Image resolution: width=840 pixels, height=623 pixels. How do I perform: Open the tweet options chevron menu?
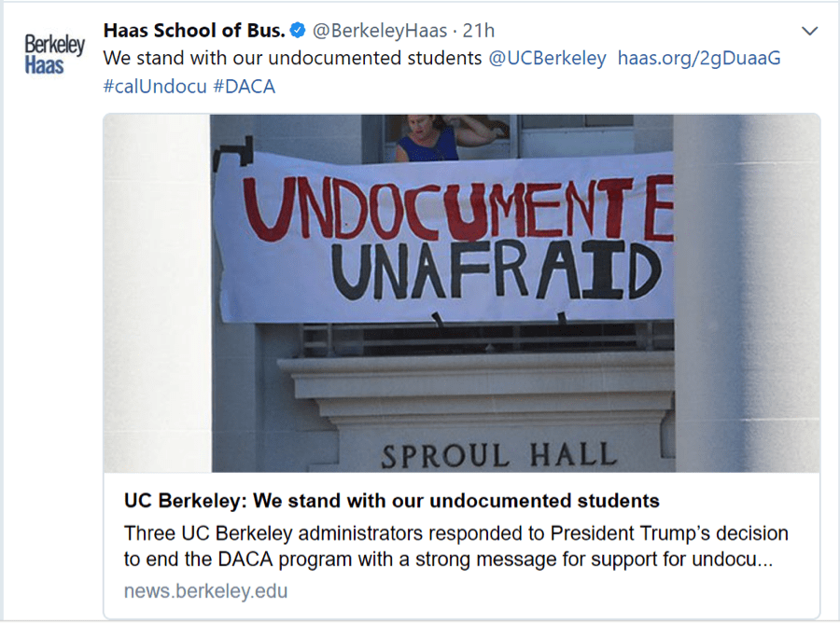(809, 32)
